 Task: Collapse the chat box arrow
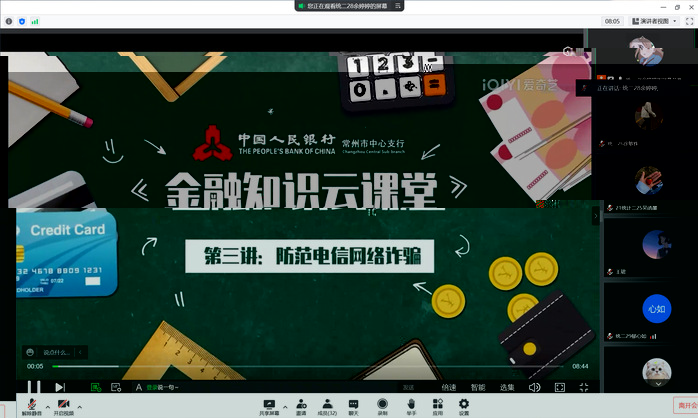(81, 352)
